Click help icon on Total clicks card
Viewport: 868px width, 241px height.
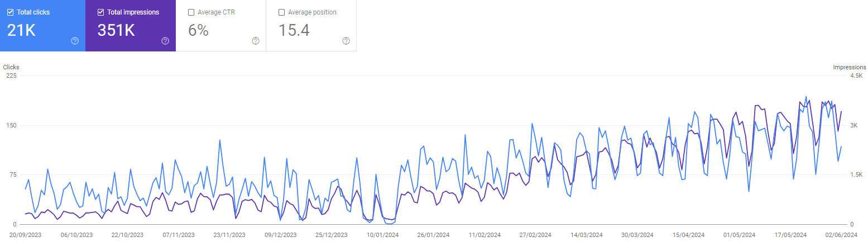click(75, 41)
